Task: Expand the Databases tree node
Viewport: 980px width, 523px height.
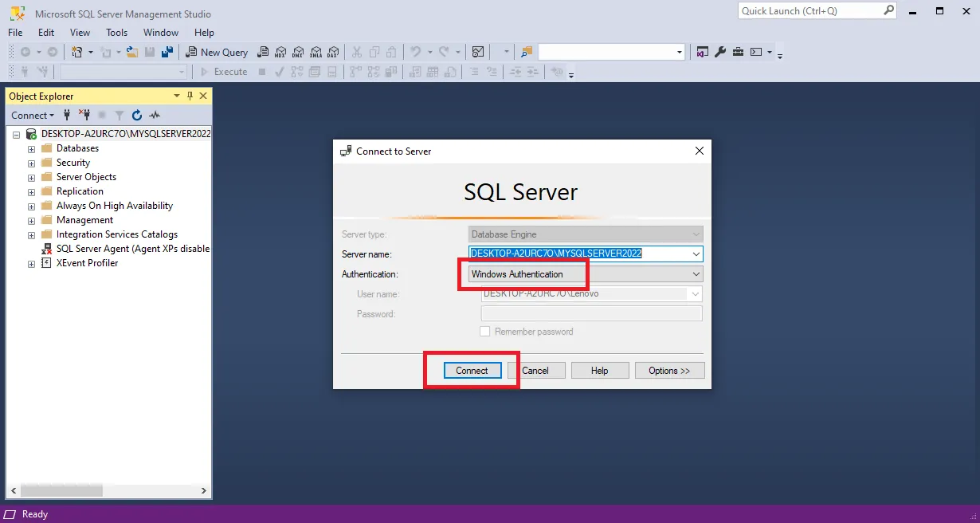Action: [31, 149]
